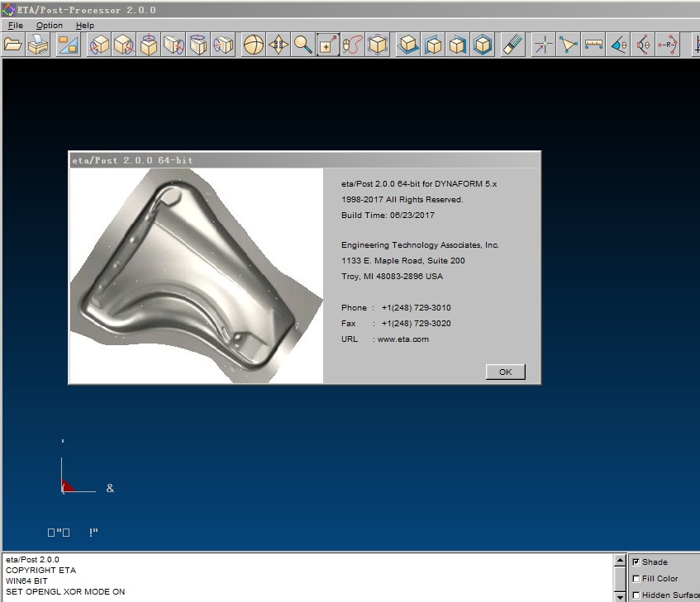The height and width of the screenshot is (602, 700).
Task: Click the ETA/Post-Processor app icon in title bar
Action: [8, 10]
